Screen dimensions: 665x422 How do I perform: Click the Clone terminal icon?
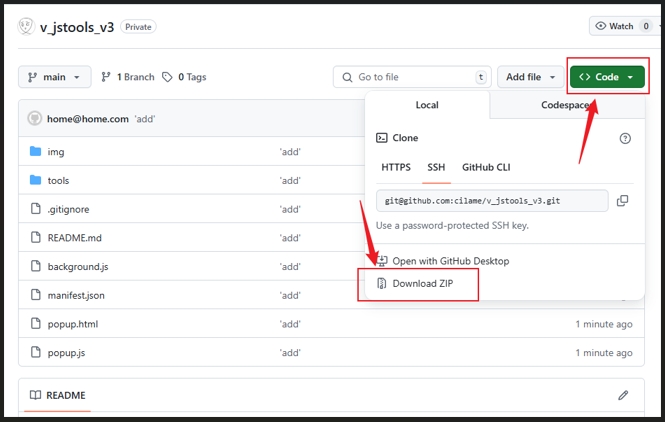pyautogui.click(x=382, y=138)
